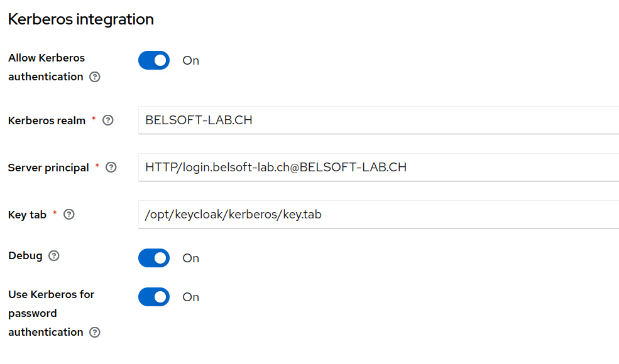Show help for Server principal field
619x364 pixels.
111,168
